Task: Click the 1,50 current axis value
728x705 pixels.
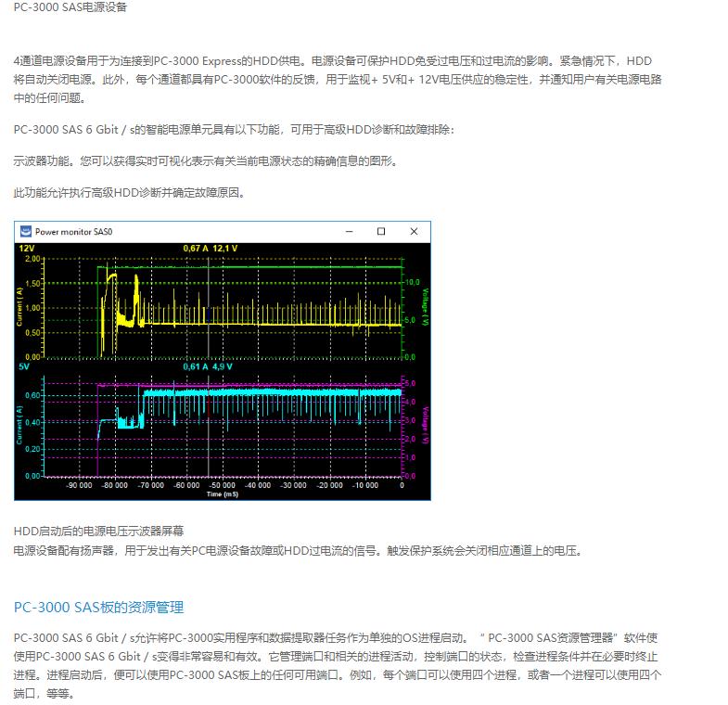Action: (x=32, y=283)
